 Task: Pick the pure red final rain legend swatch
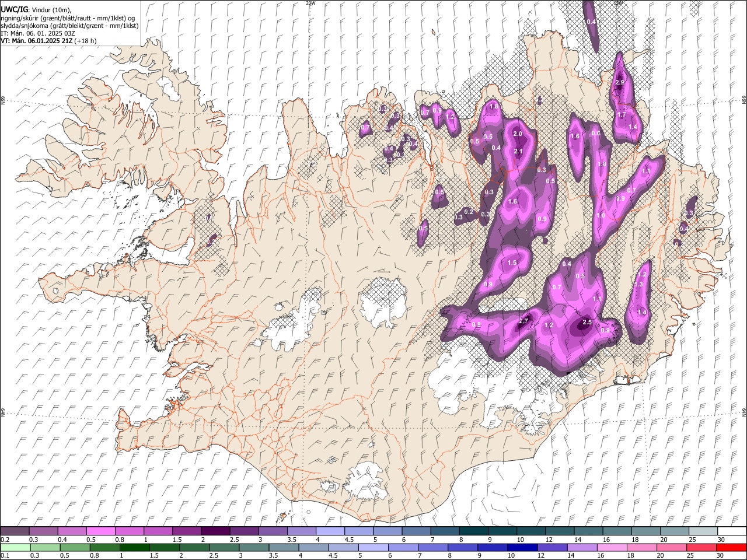click(x=730, y=547)
